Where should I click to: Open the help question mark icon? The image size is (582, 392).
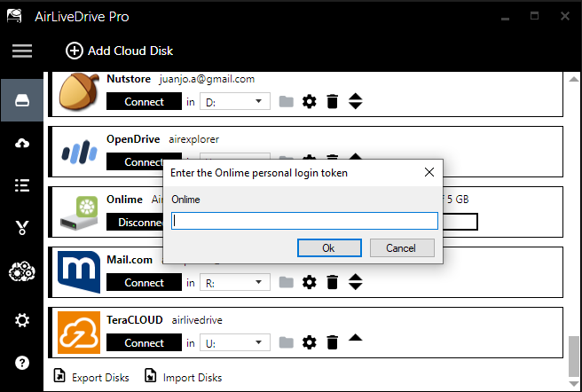pos(22,363)
